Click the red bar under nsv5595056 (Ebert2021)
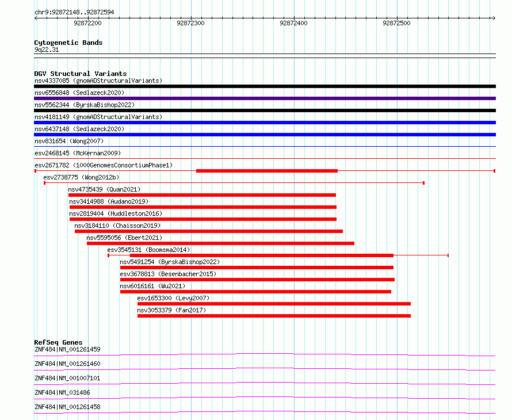The height and width of the screenshot is (420, 512). [x=220, y=243]
